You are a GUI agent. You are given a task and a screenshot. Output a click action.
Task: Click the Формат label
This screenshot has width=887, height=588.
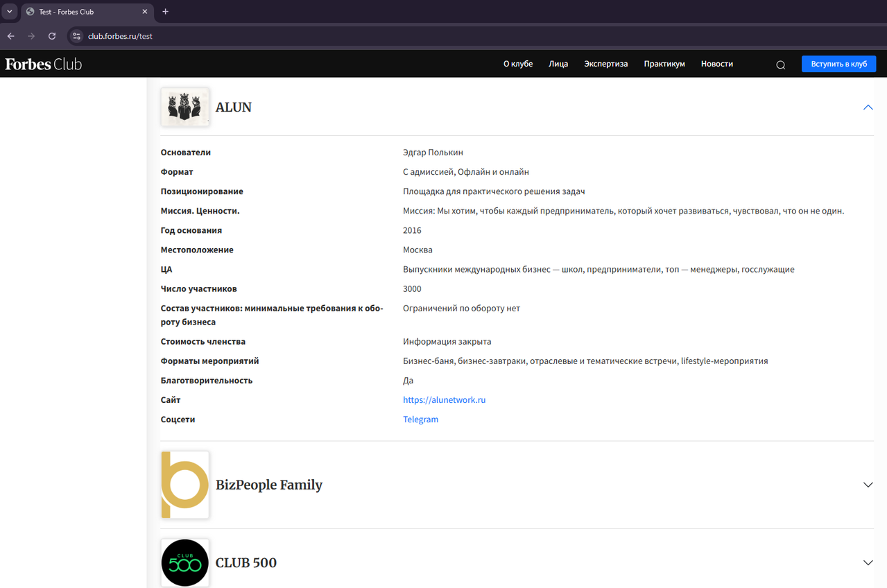pos(177,172)
